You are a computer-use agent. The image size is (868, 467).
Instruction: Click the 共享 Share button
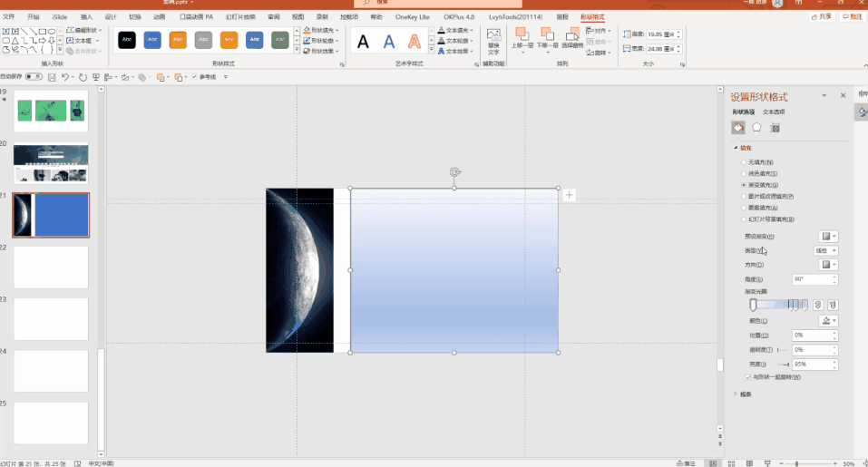point(822,16)
